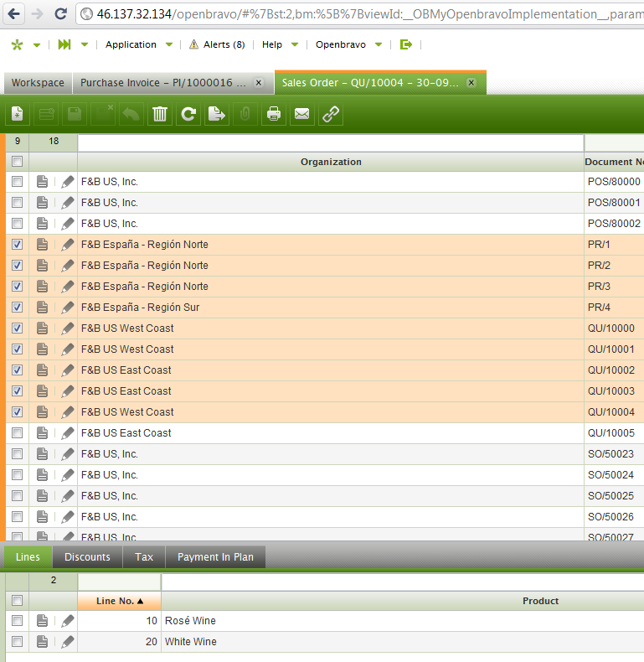Refresh the sales order grid
Viewport: 644px width, 662px height.
(x=188, y=115)
